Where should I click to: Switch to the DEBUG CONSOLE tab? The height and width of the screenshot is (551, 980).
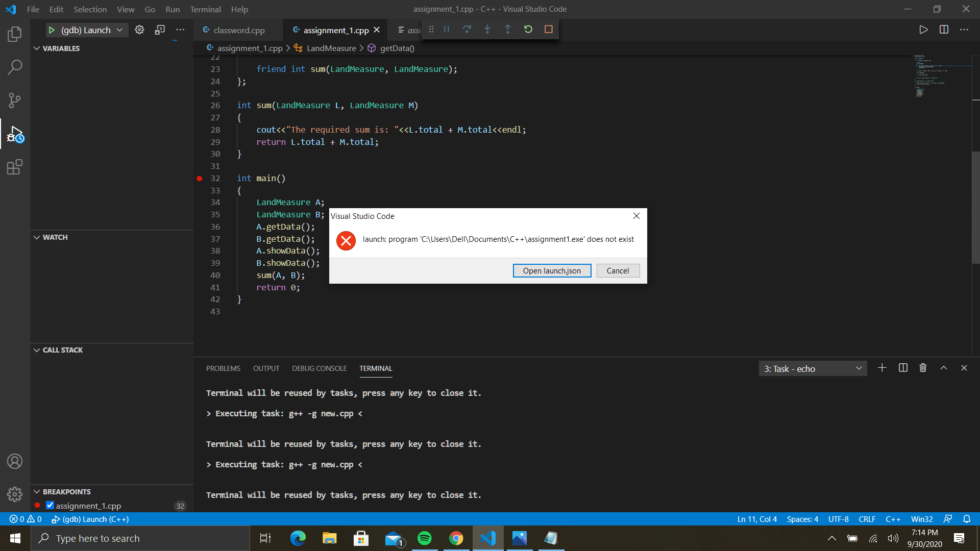(x=319, y=368)
